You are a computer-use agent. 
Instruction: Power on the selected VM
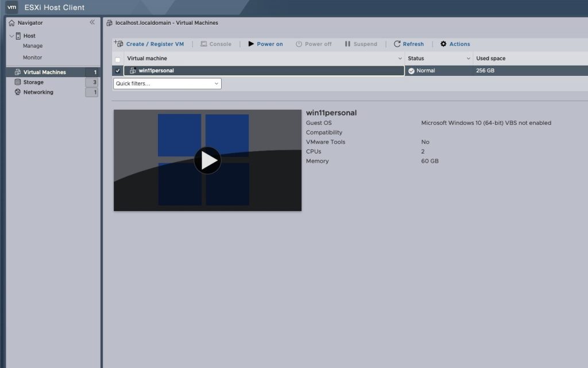coord(270,44)
